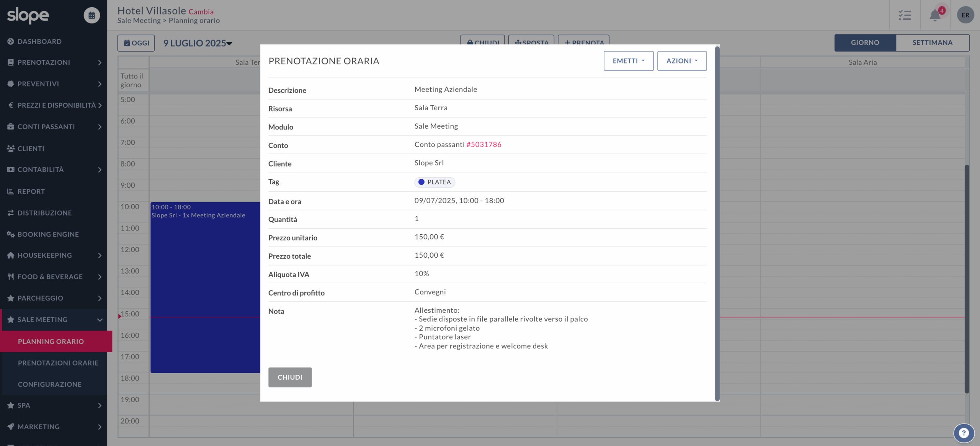
Task: Open the 9 Luglio 2025 date picker
Action: click(x=198, y=43)
